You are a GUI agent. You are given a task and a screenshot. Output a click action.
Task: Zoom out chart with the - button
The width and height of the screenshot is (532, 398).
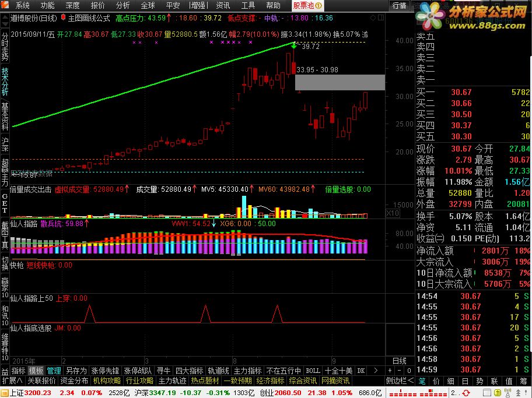pyautogui.click(x=400, y=371)
